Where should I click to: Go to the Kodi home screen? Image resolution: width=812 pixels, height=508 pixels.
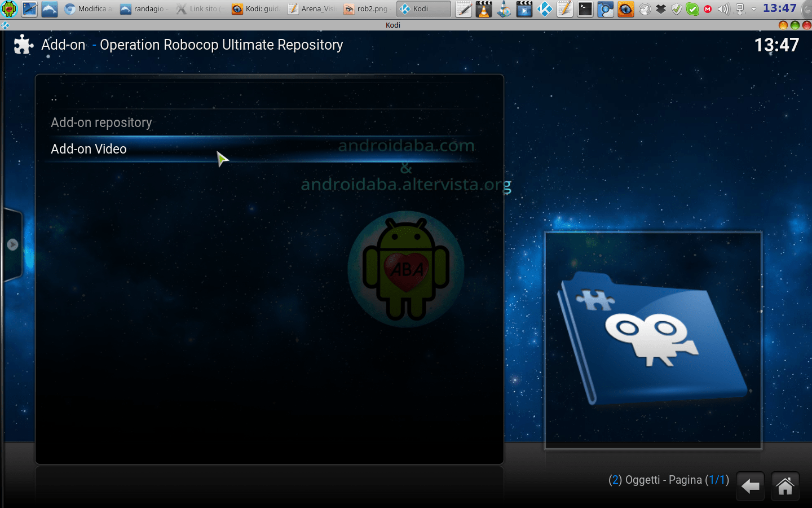point(785,486)
